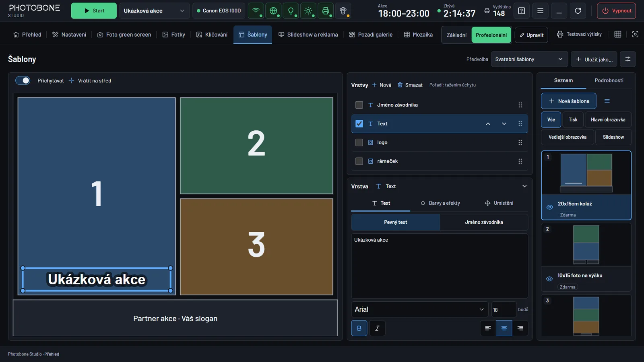Align text to the right
Image resolution: width=644 pixels, height=362 pixels.
520,328
